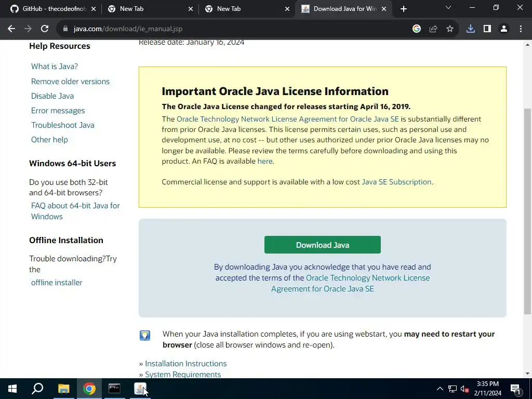The height and width of the screenshot is (399, 532).
Task: Open the Google icon in address bar
Action: pyautogui.click(x=417, y=29)
